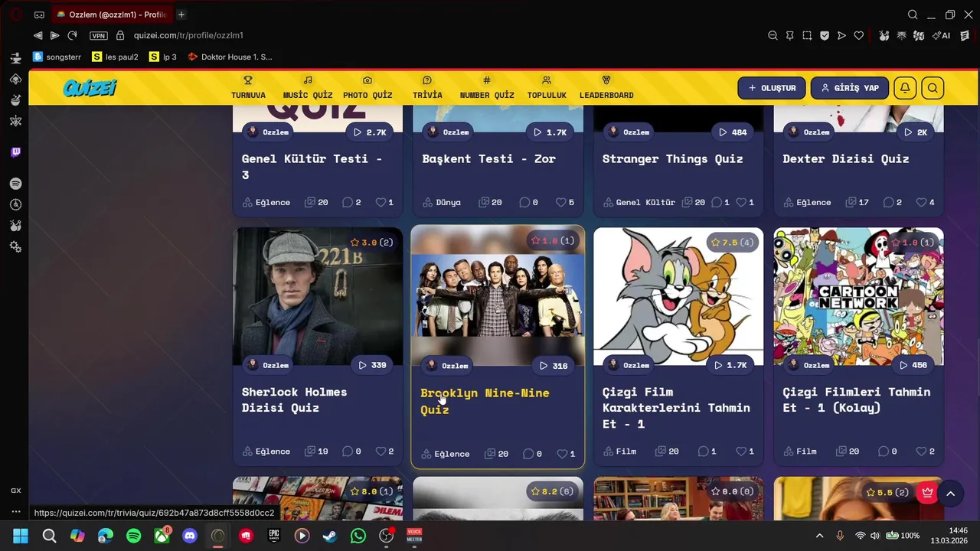Open Spotify in the Opera sidebar
The width and height of the screenshot is (980, 551).
pyautogui.click(x=15, y=184)
